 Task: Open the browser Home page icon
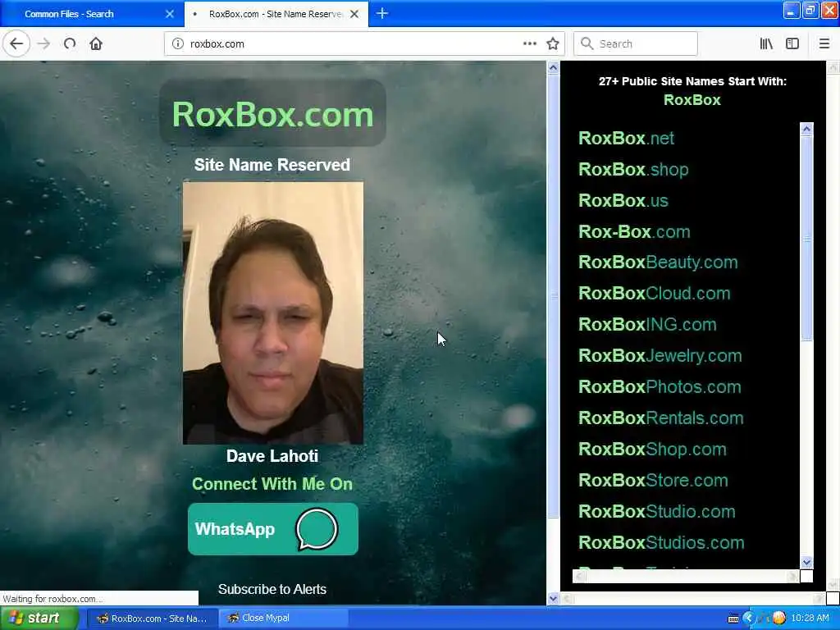pyautogui.click(x=96, y=43)
